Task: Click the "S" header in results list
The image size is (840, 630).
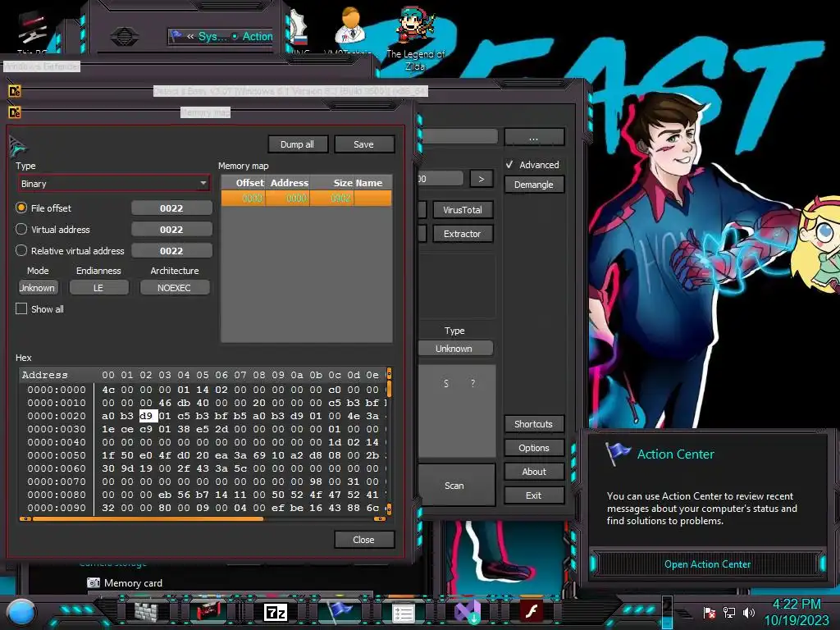Action: [446, 383]
